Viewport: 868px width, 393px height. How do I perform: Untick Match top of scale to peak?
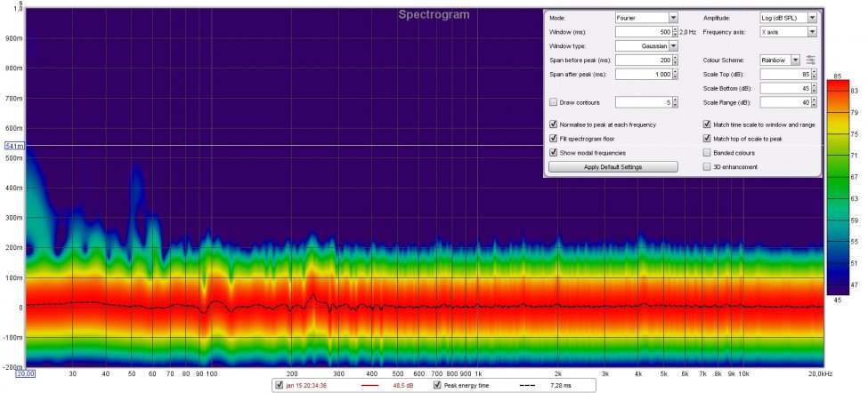[x=707, y=139]
